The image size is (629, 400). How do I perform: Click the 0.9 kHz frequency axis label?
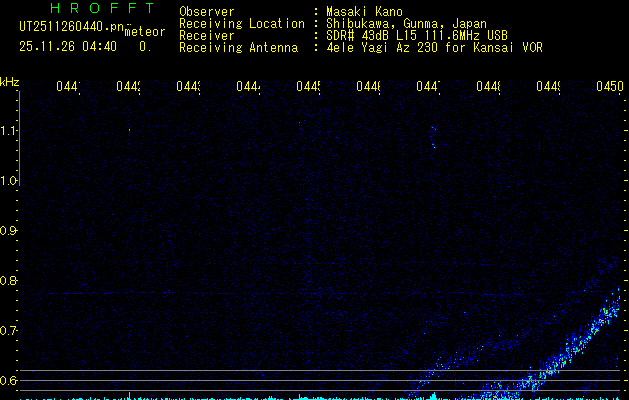(9, 231)
